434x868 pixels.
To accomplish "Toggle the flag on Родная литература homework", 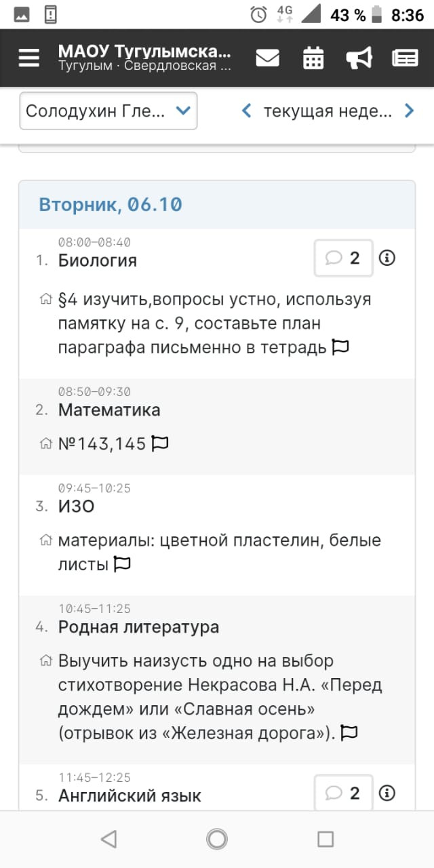I will [x=349, y=732].
